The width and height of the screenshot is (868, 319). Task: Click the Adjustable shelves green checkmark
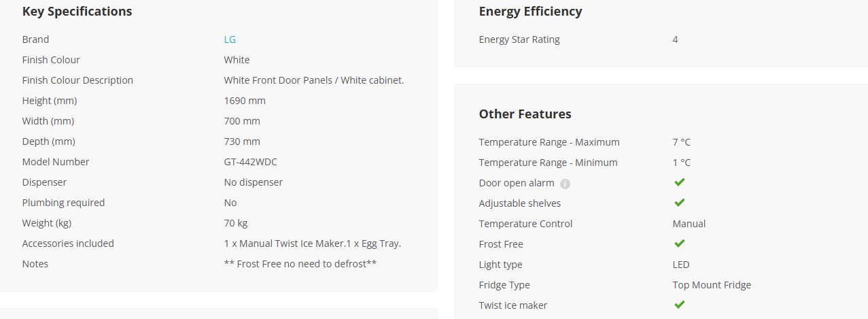[679, 203]
